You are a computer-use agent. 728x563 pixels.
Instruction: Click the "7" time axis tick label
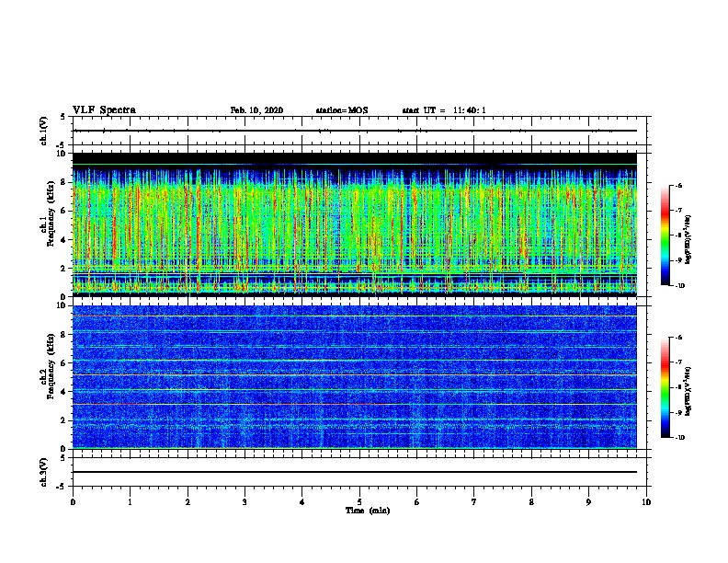pyautogui.click(x=474, y=502)
